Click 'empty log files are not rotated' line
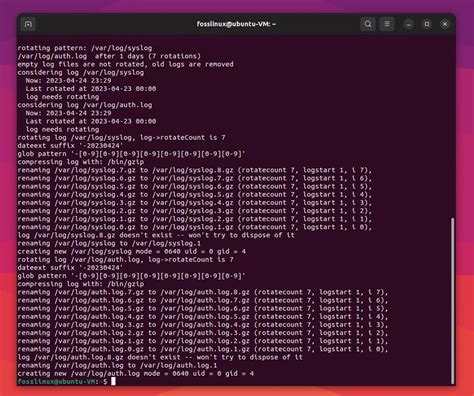 coord(125,64)
